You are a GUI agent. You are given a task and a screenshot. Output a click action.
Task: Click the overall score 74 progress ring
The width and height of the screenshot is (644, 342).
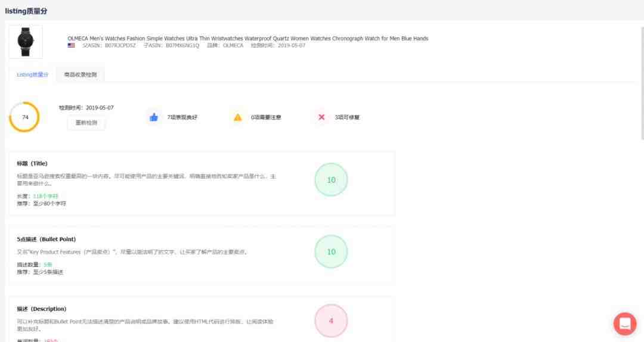tap(24, 117)
